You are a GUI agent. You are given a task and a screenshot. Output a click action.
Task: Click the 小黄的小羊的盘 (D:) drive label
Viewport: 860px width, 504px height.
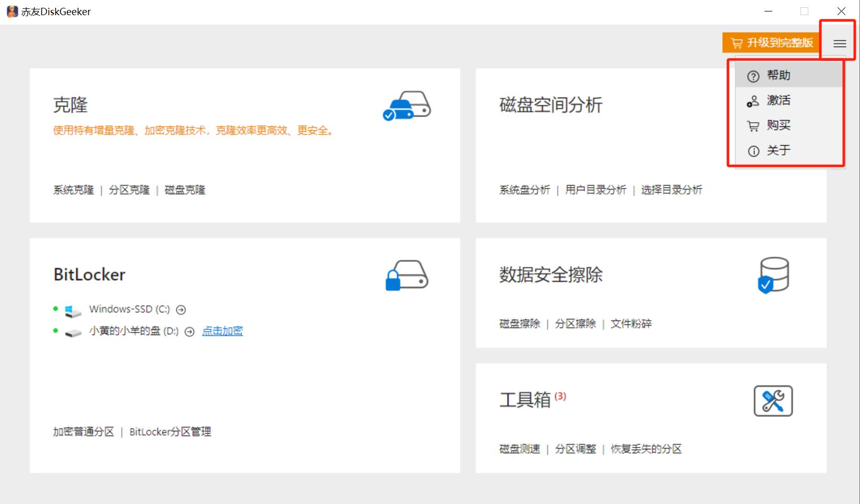point(134,331)
